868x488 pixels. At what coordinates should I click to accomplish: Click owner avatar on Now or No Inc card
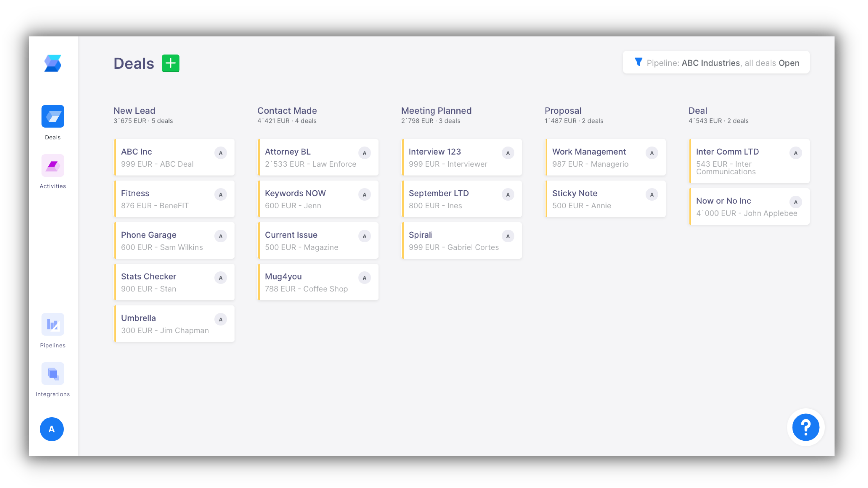[796, 202]
